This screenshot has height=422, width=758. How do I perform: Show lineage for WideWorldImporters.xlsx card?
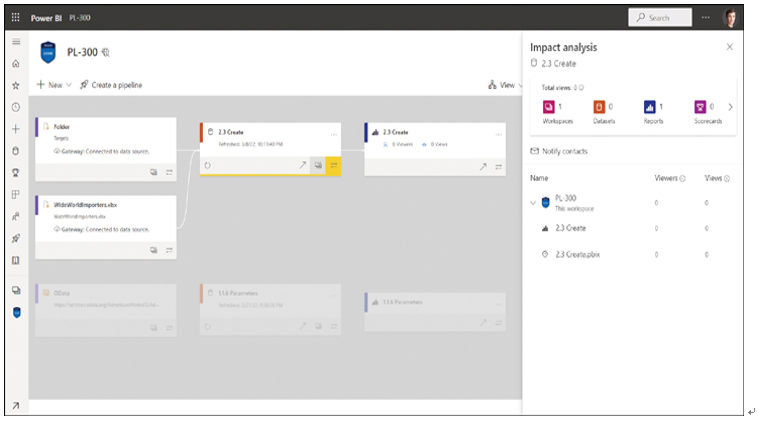click(x=169, y=250)
